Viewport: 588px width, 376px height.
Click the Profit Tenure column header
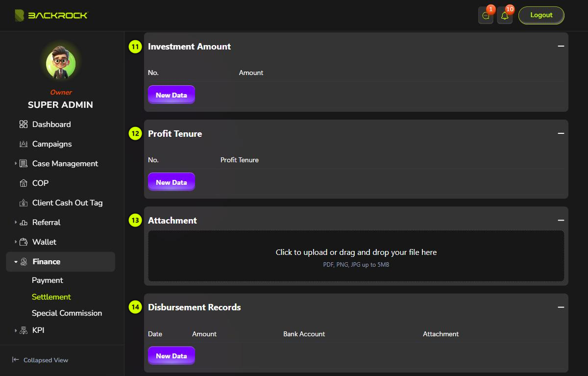click(x=240, y=160)
